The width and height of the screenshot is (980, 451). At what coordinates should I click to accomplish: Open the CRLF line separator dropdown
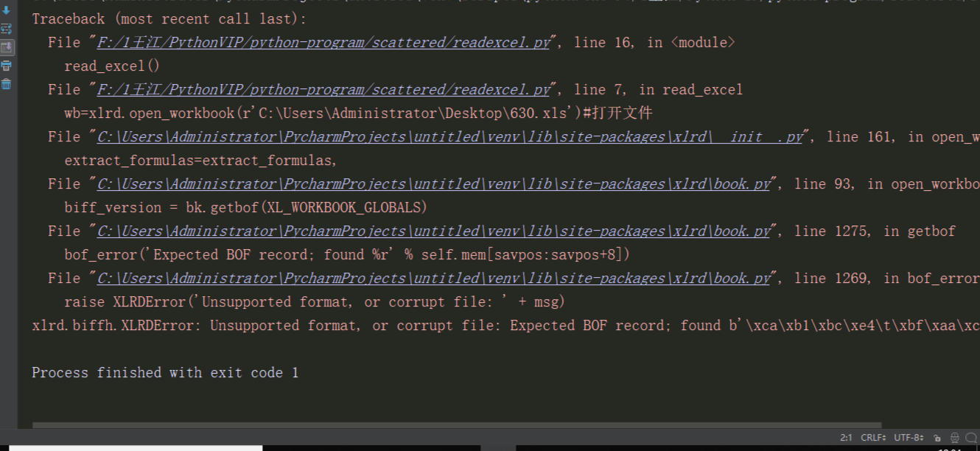pos(873,438)
